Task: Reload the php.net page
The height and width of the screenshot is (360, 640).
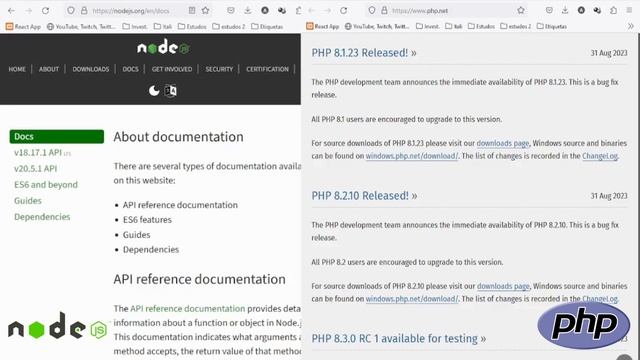Action: point(344,11)
